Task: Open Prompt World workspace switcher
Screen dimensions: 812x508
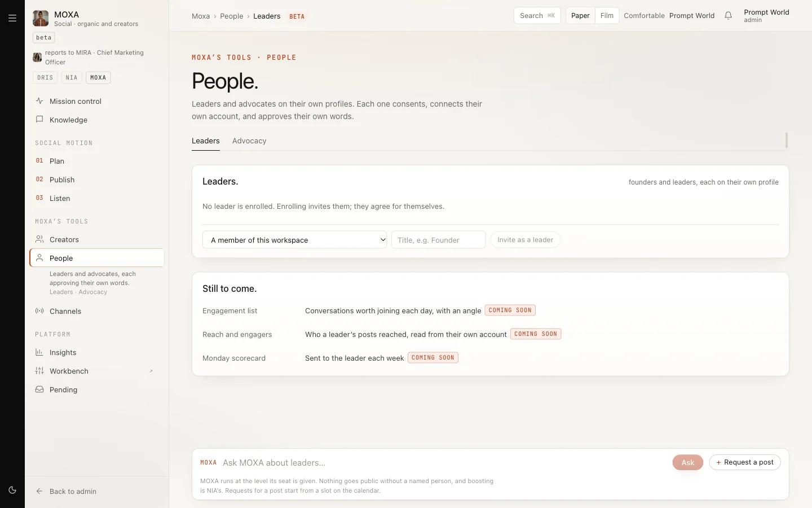Action: [692, 16]
